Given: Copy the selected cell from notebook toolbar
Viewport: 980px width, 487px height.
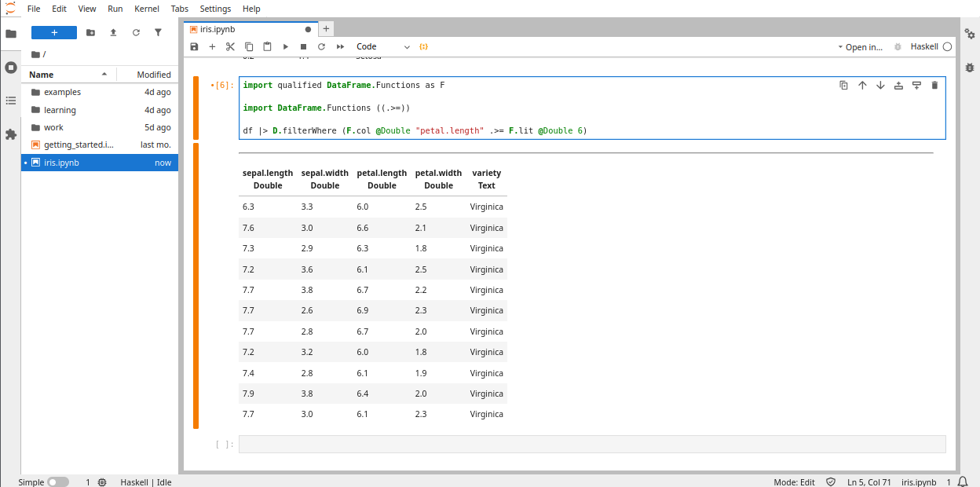Looking at the screenshot, I should 249,47.
